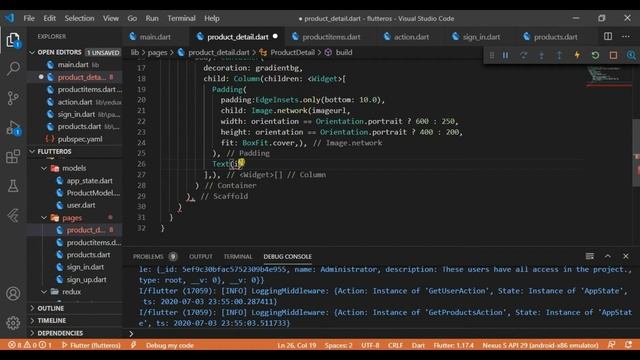Open the Search view in activity bar
Viewport: 640px width, 360px height.
[13, 69]
